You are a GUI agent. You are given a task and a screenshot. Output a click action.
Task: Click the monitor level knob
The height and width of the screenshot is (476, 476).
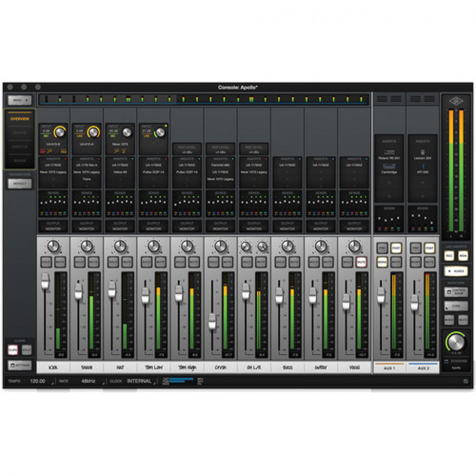456,342
